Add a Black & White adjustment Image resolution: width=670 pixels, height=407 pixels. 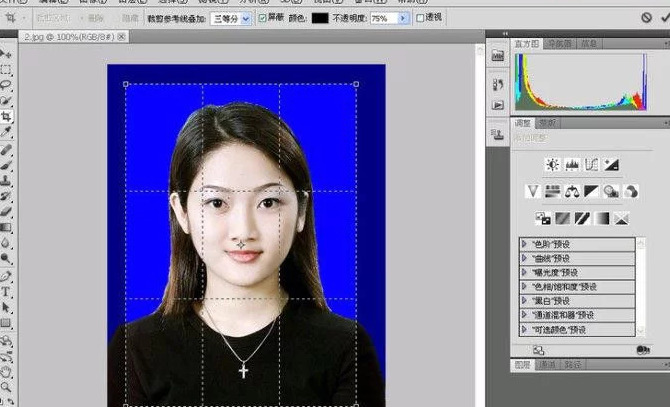tap(591, 191)
